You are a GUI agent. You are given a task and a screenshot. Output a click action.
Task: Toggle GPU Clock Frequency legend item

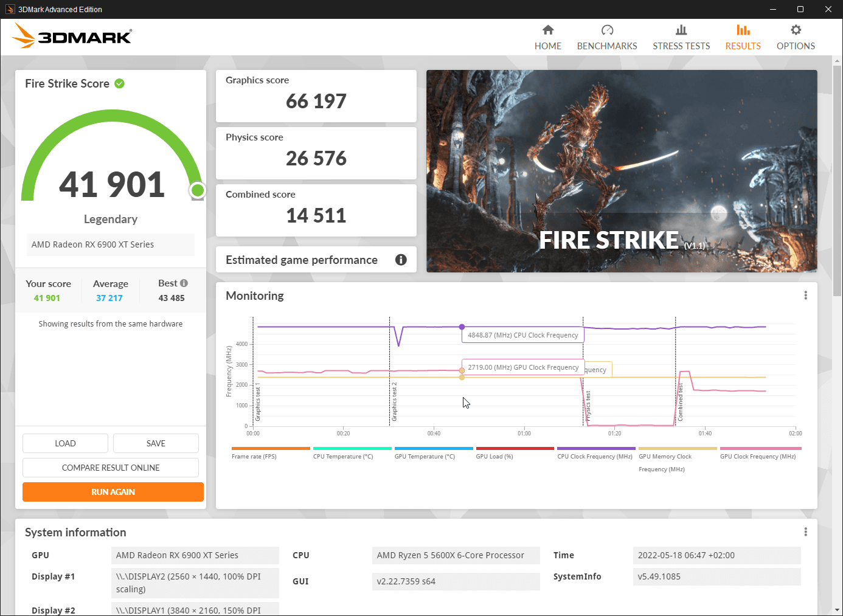tap(760, 453)
